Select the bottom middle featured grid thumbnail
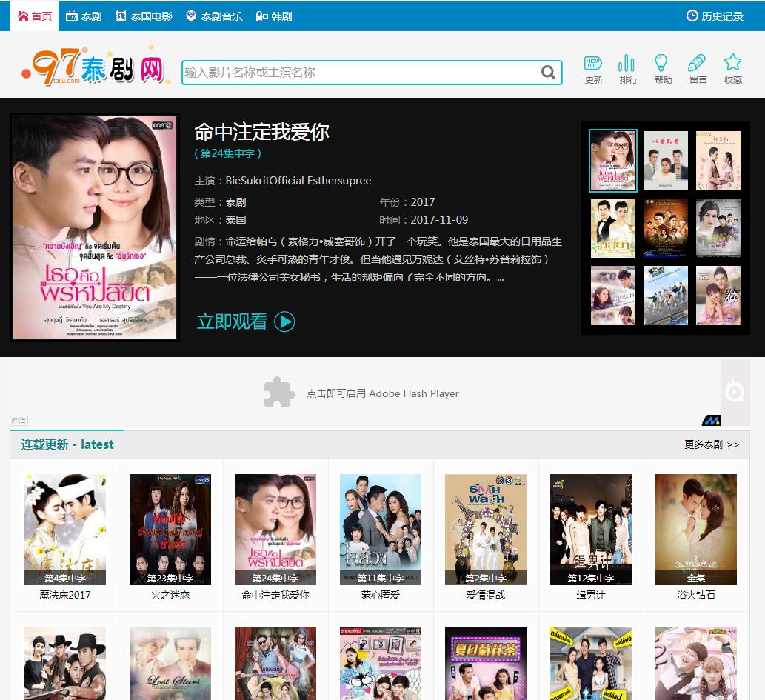Viewport: 765px width, 700px height. [x=666, y=296]
